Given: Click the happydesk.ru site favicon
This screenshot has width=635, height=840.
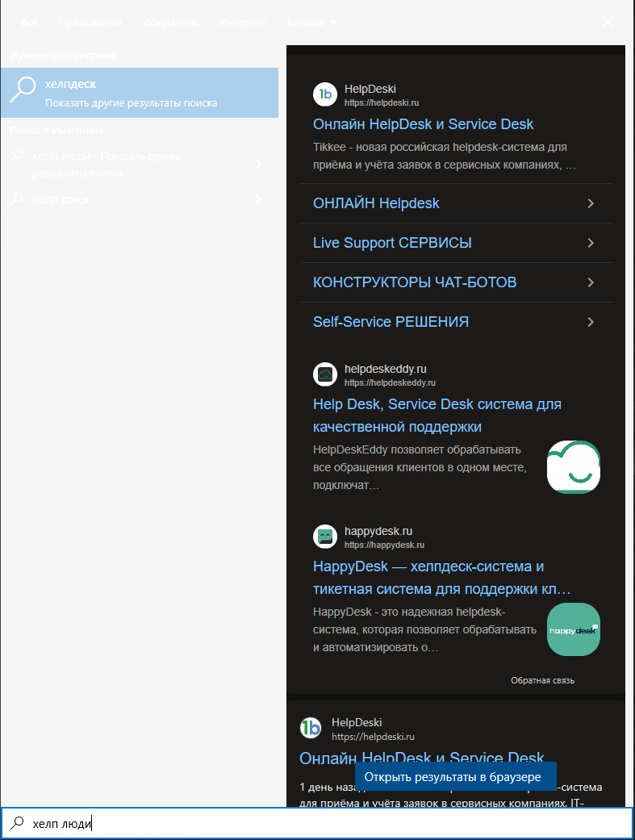Looking at the screenshot, I should 324,537.
